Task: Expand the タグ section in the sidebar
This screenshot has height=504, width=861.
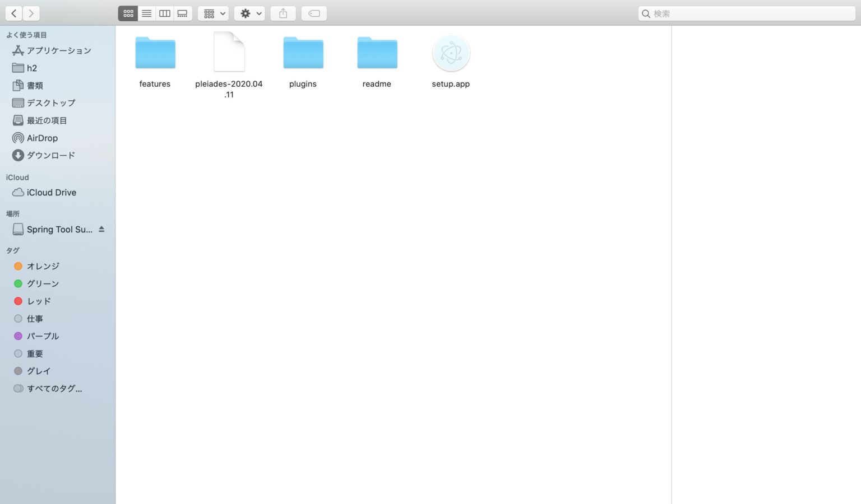Action: pos(12,250)
